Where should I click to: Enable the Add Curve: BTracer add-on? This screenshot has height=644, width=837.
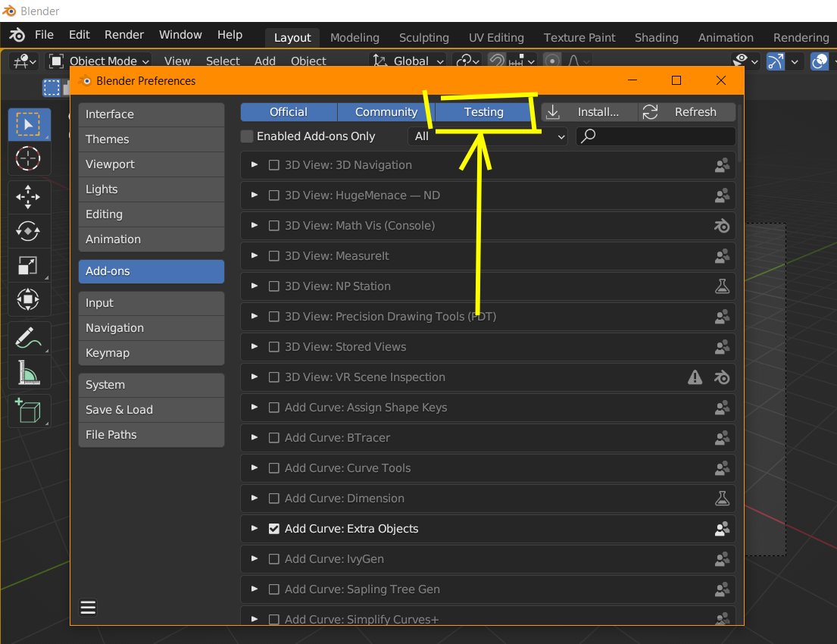click(x=274, y=438)
